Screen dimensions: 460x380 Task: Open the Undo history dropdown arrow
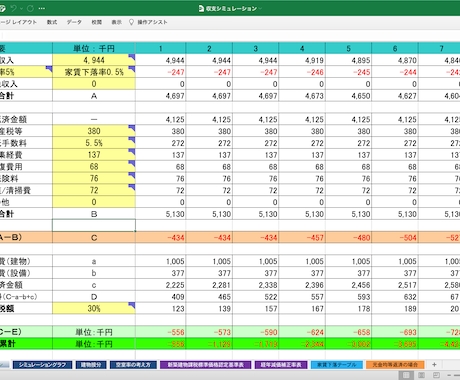[21, 9]
